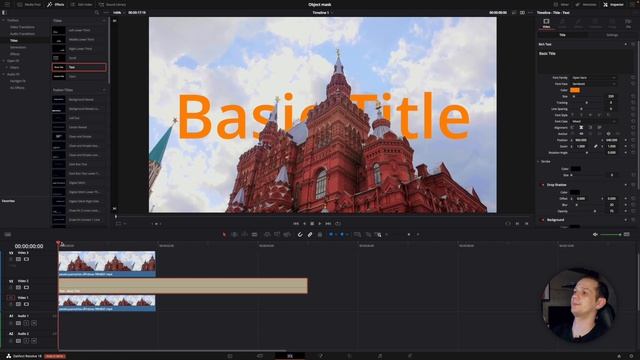The height and width of the screenshot is (360, 640).
Task: Mute audio with the speaker icon
Action: coord(595,235)
